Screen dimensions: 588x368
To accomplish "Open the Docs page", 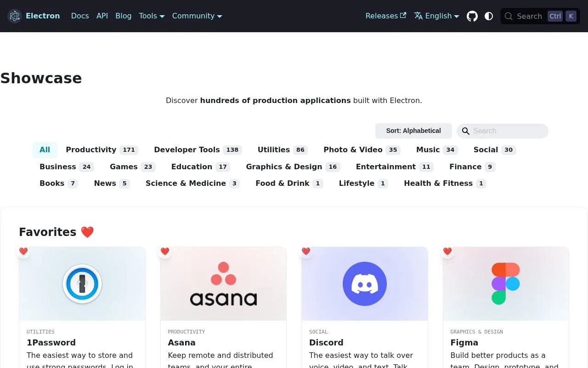I will tap(80, 16).
